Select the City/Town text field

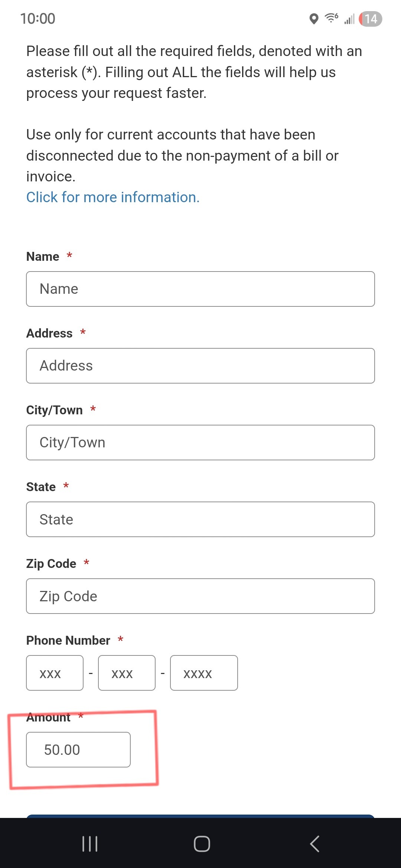point(200,443)
